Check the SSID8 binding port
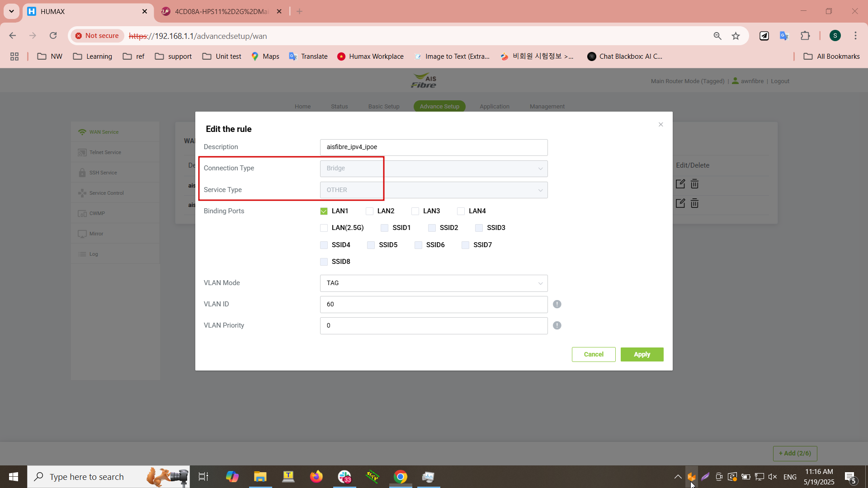Viewport: 868px width, 488px height. 324,262
